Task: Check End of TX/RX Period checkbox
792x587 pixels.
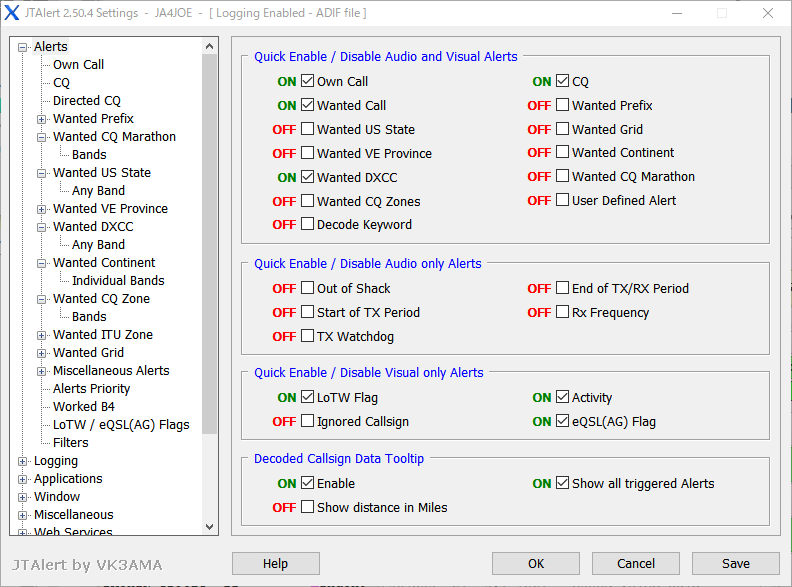Action: point(562,288)
